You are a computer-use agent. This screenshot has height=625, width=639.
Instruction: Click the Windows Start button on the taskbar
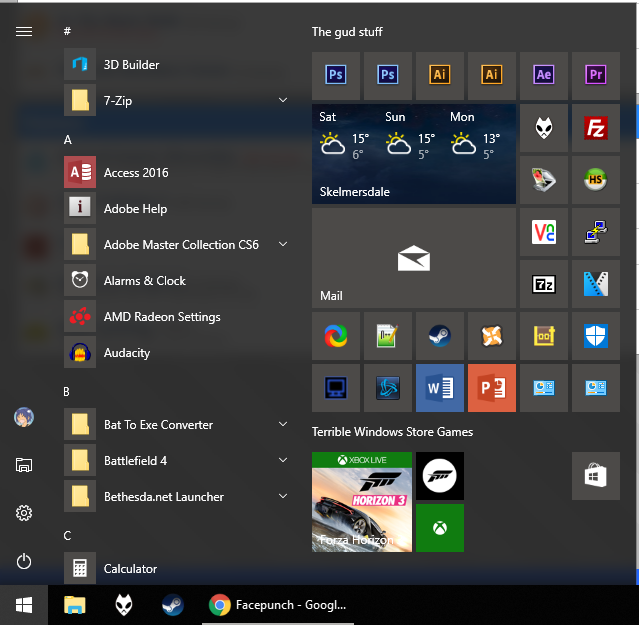[x=24, y=605]
